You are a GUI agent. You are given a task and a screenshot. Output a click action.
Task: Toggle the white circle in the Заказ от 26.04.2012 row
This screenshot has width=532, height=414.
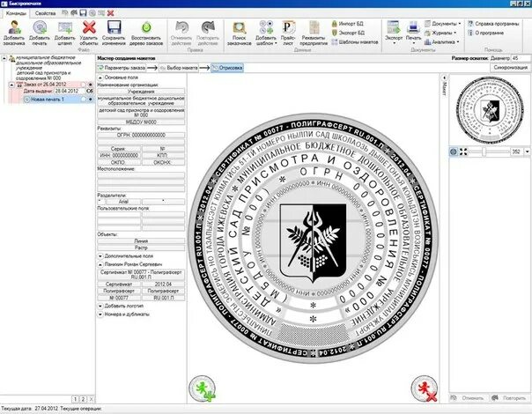[x=83, y=85]
